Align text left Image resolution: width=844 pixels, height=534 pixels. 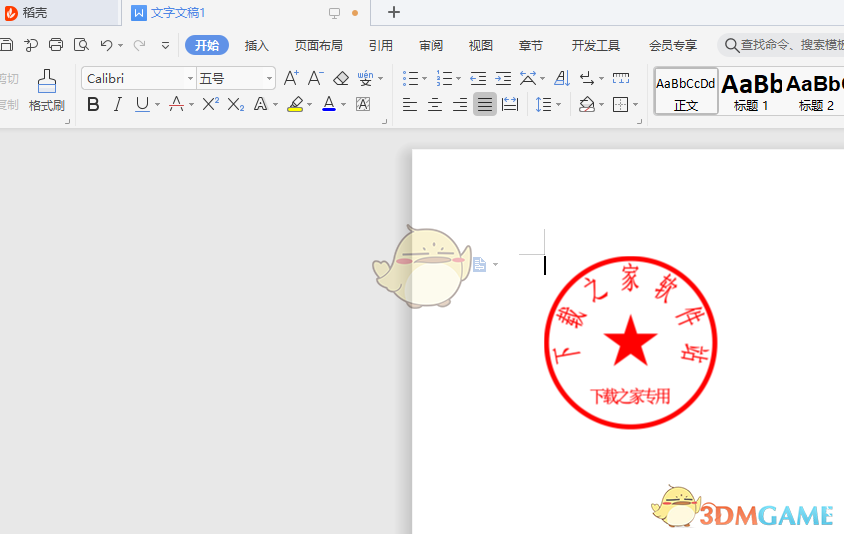point(410,104)
